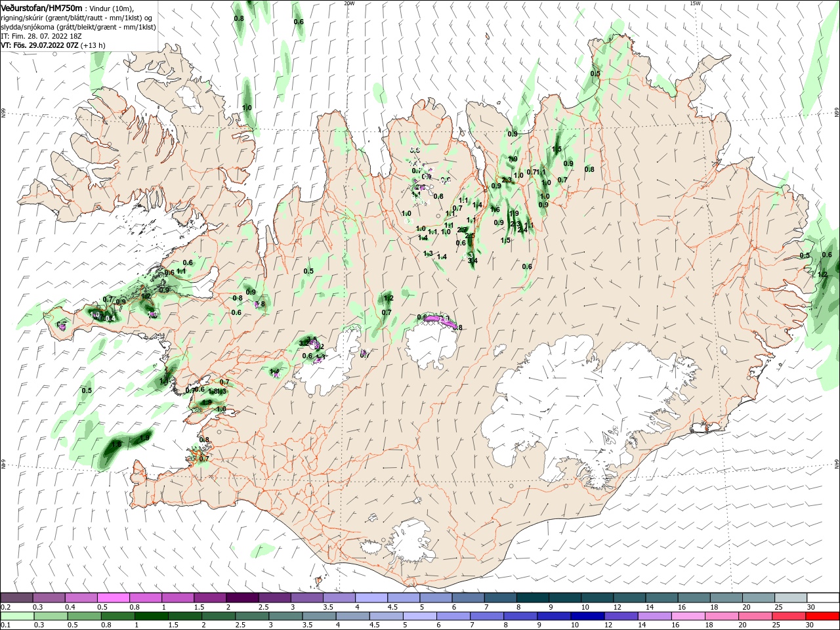
Task: Click the Veðurstofan/HM750m title
Action: point(41,7)
